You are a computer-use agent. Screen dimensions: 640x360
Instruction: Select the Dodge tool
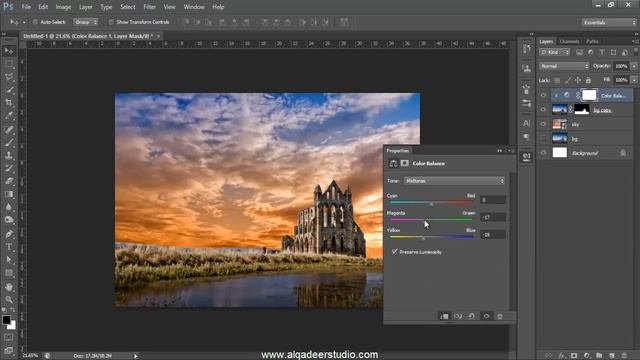point(9,220)
